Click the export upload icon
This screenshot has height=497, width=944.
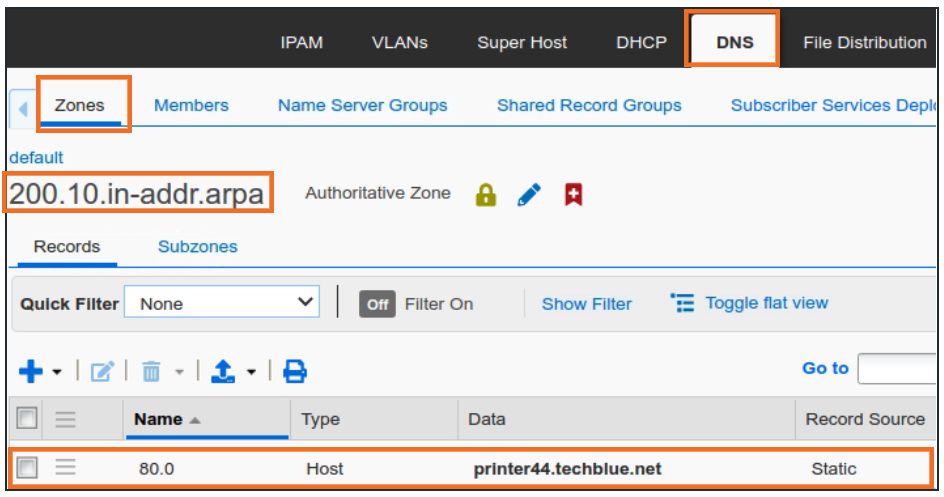pos(223,372)
